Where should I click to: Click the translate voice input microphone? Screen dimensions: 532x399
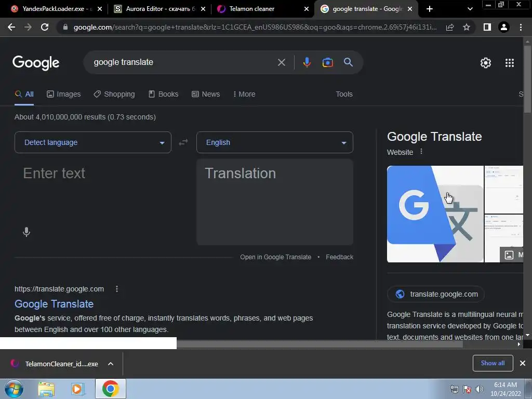pos(26,232)
